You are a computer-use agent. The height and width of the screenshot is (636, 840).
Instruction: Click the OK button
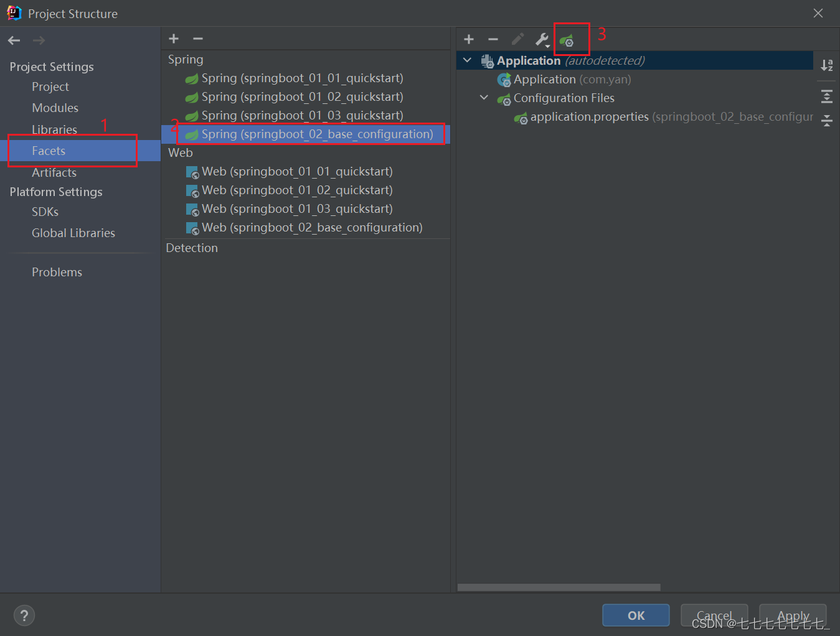click(x=636, y=615)
